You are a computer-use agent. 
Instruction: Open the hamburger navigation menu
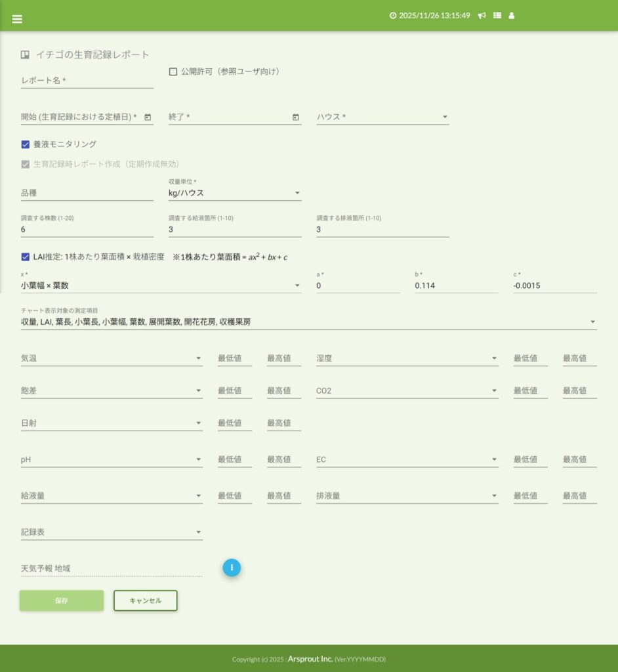(17, 19)
